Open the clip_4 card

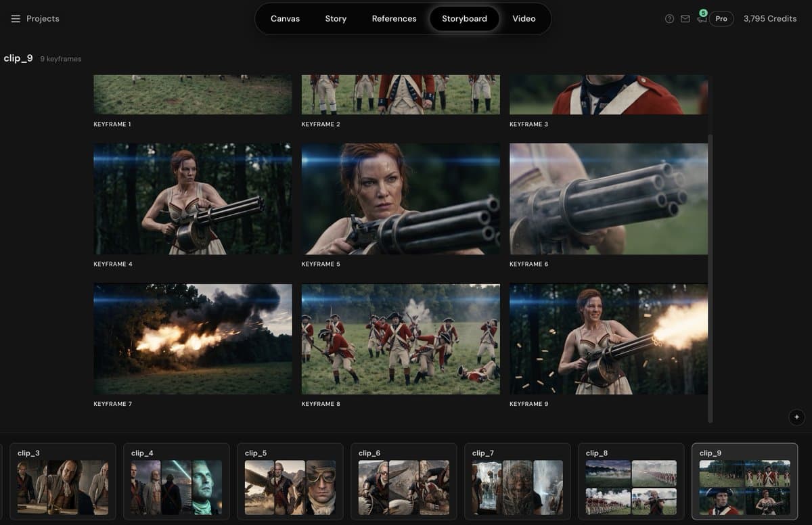(177, 481)
